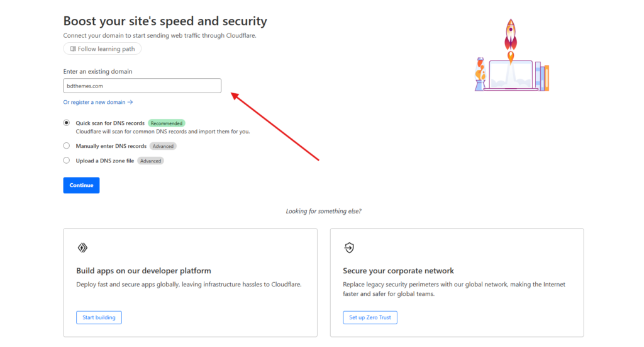644x347 pixels.
Task: Click the Zero Trust shield icon
Action: [x=349, y=248]
